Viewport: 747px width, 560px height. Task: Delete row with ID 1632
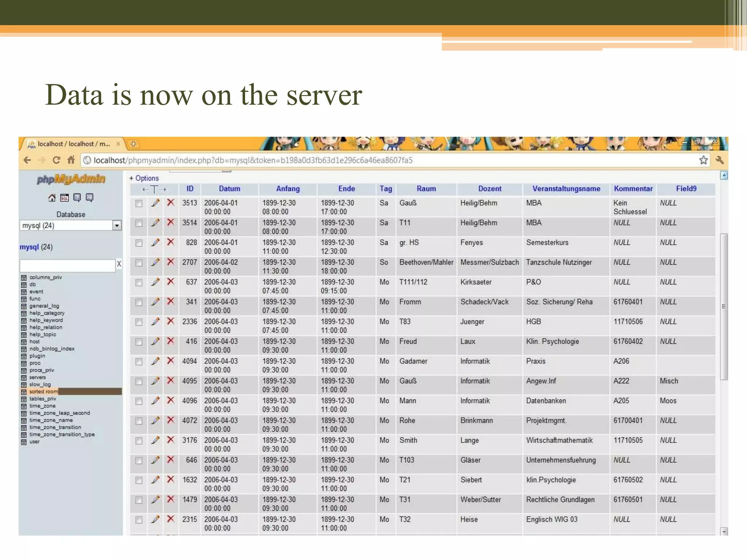[170, 479]
